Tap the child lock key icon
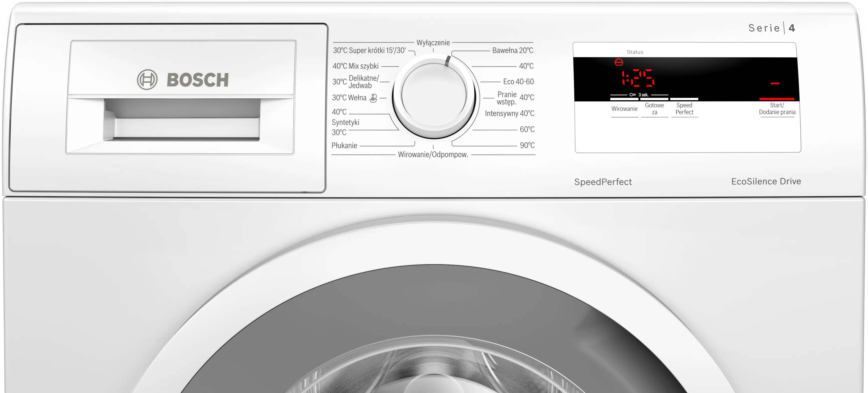This screenshot has width=868, height=393. pos(633,95)
